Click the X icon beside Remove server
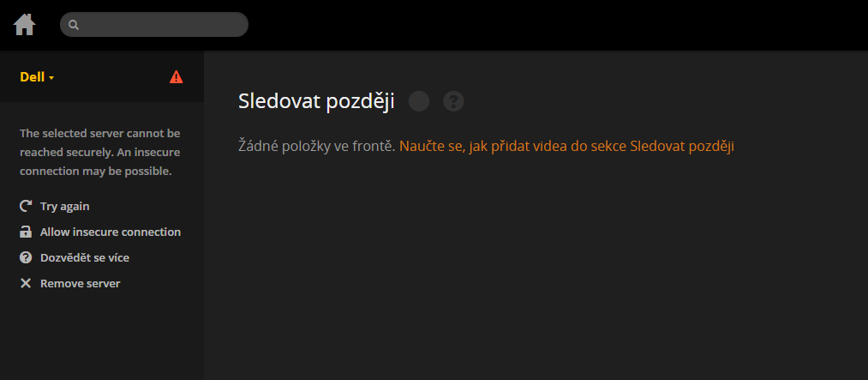The height and width of the screenshot is (380, 868). tap(26, 283)
